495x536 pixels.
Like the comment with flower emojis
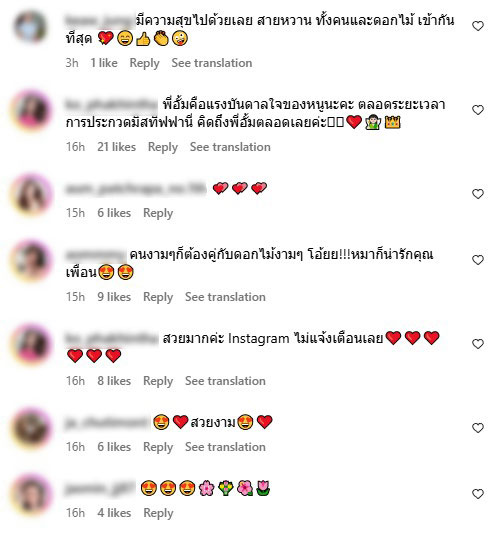click(478, 494)
